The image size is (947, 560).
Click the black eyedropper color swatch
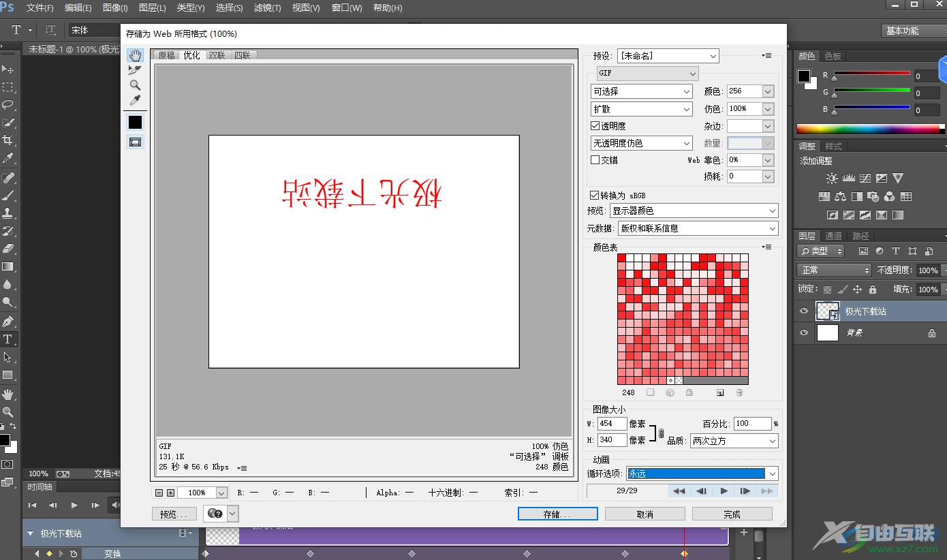click(x=135, y=122)
